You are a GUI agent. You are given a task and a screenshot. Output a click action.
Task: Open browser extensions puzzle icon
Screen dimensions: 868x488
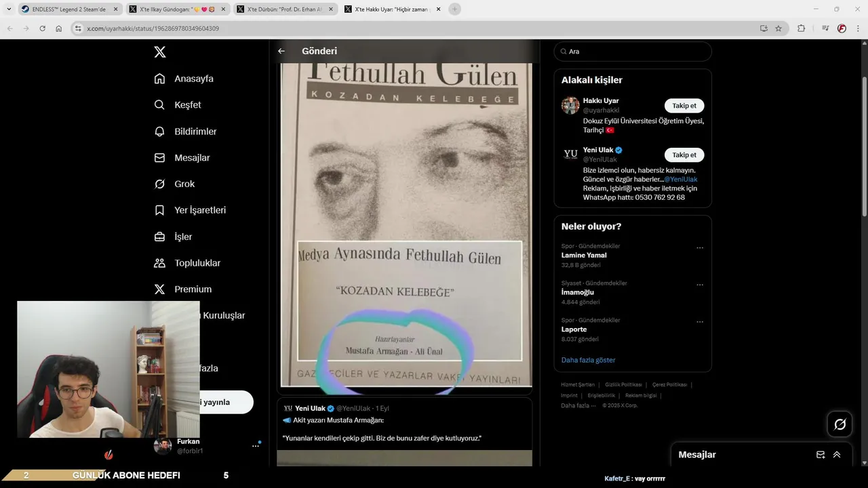pos(801,28)
